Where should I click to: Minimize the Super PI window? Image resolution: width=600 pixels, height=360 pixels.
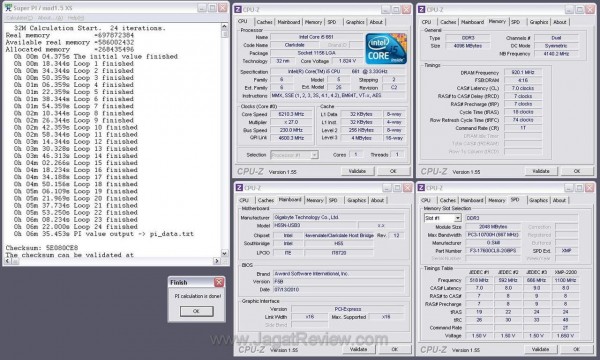pos(202,8)
